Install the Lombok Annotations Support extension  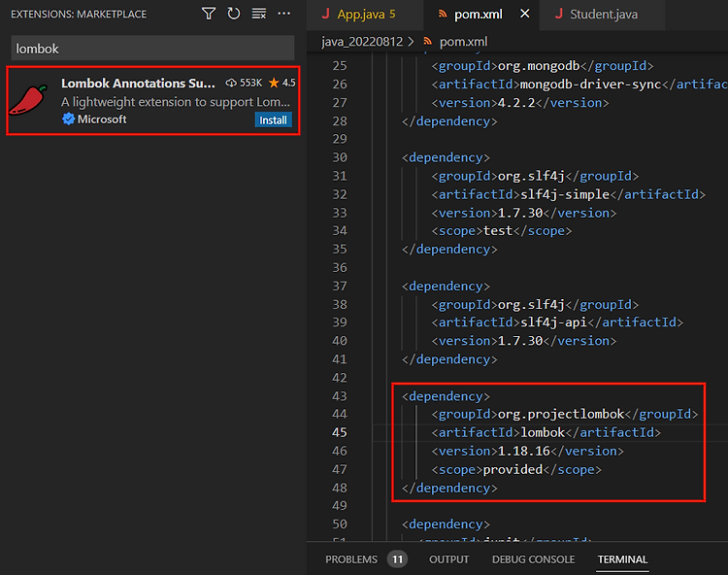tap(273, 119)
